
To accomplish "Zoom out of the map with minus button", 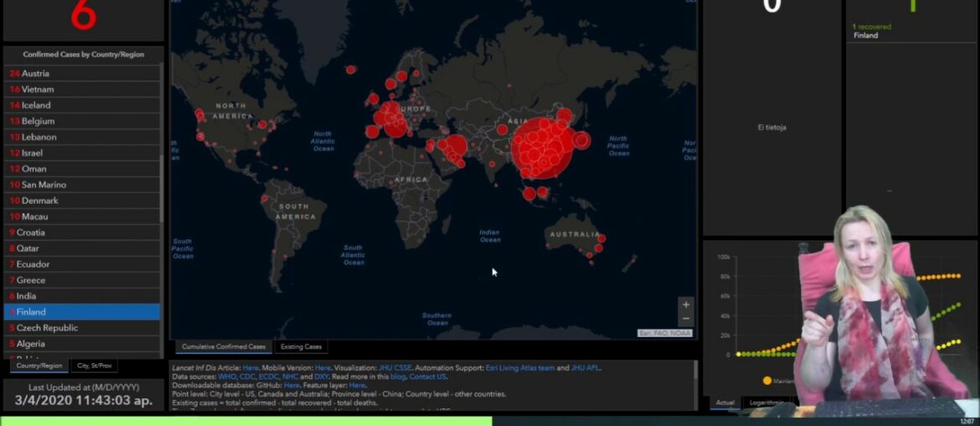I will [x=686, y=319].
